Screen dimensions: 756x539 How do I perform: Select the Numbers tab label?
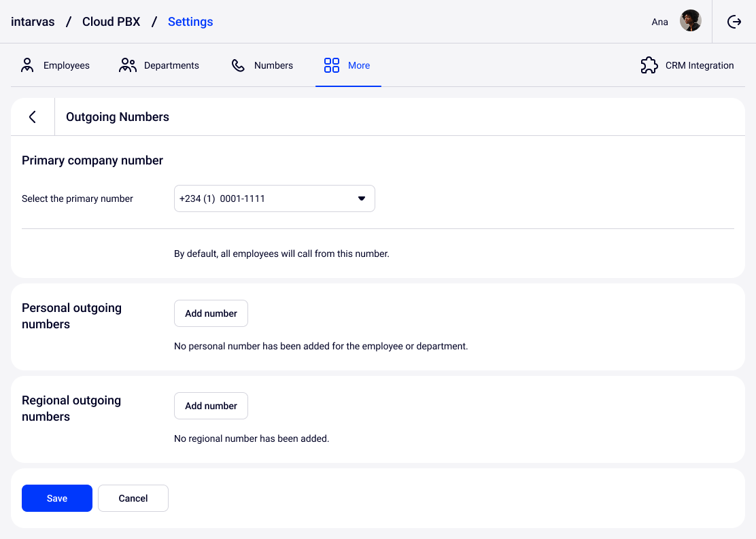pos(273,66)
